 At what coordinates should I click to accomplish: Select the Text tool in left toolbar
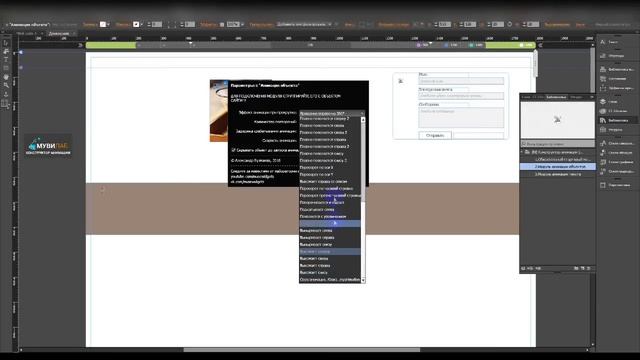click(6, 60)
